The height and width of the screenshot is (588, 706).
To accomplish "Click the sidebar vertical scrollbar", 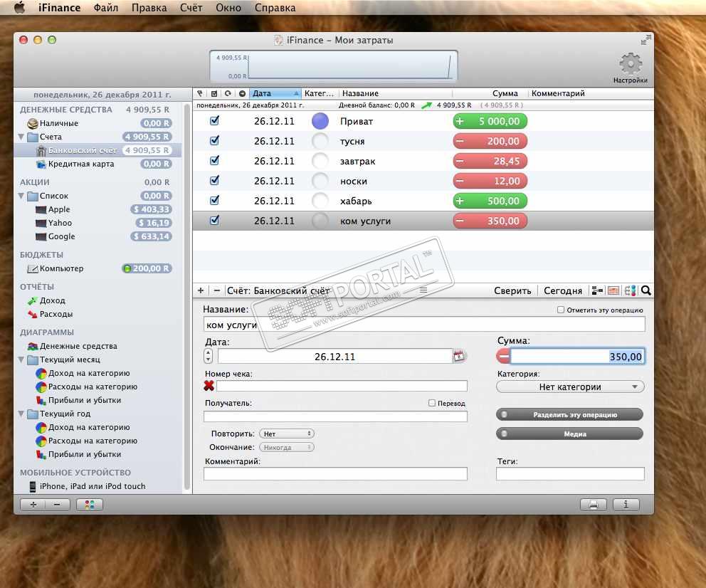I will 187,296.
